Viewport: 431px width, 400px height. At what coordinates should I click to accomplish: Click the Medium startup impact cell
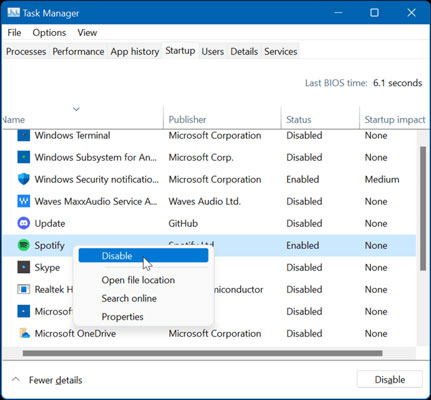click(382, 179)
